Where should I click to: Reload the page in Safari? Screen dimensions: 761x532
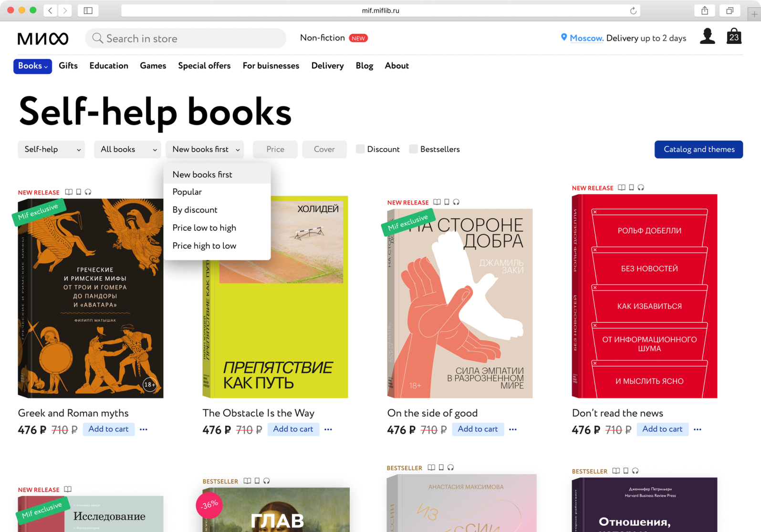click(633, 10)
